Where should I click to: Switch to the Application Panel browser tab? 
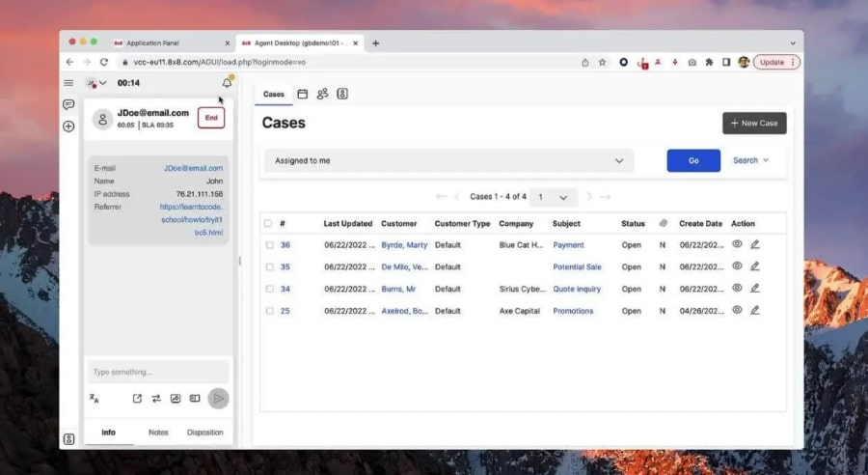[x=170, y=43]
